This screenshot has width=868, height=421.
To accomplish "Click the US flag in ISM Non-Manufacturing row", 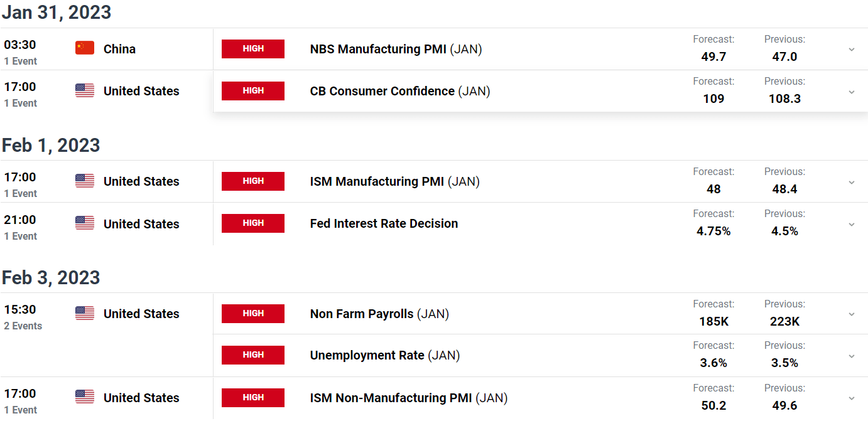I will (85, 397).
